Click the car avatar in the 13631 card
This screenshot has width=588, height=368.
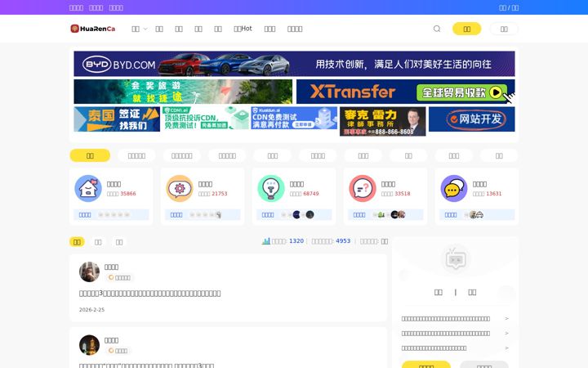tap(479, 215)
